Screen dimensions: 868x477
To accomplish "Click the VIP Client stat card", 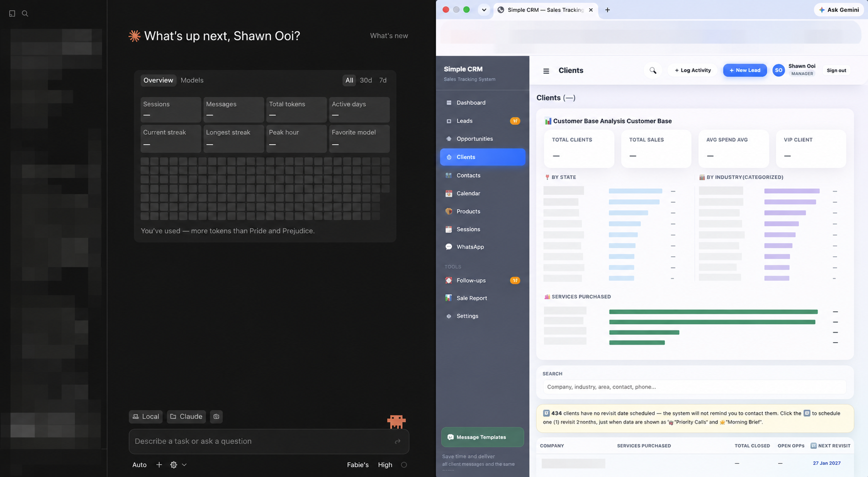I will point(811,149).
